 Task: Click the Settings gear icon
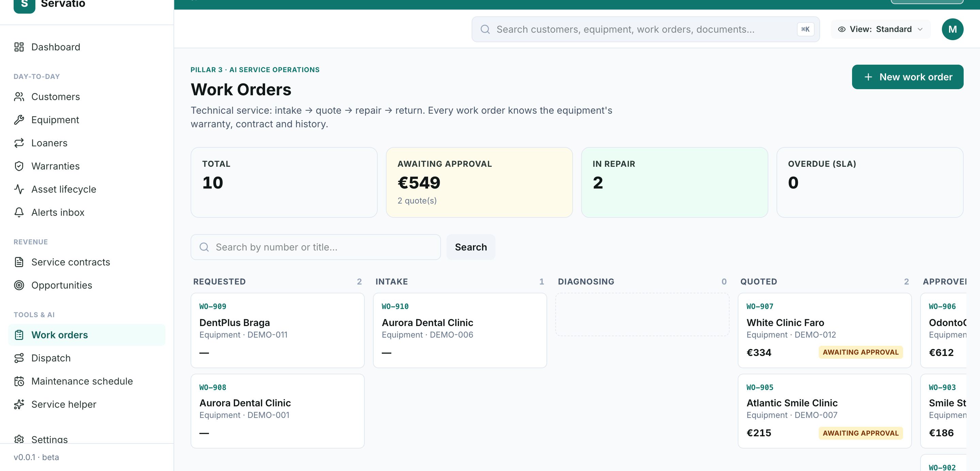[19, 439]
